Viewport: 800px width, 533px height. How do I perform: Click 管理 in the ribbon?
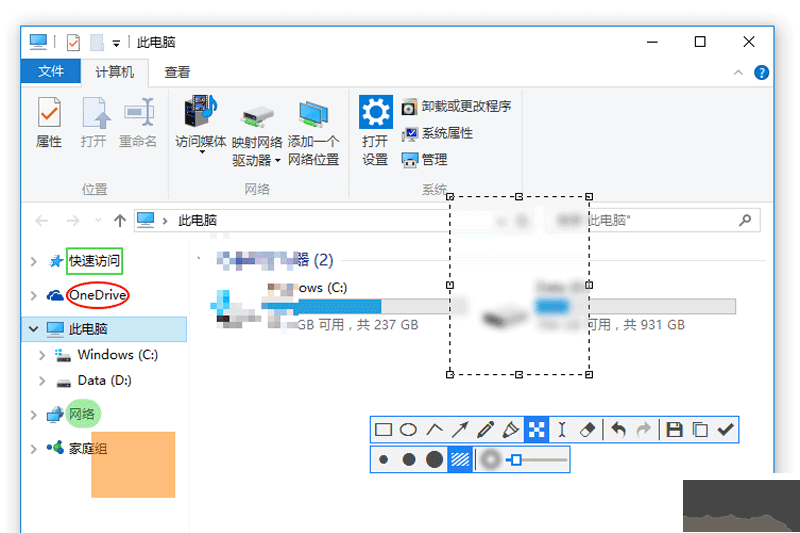tap(424, 160)
